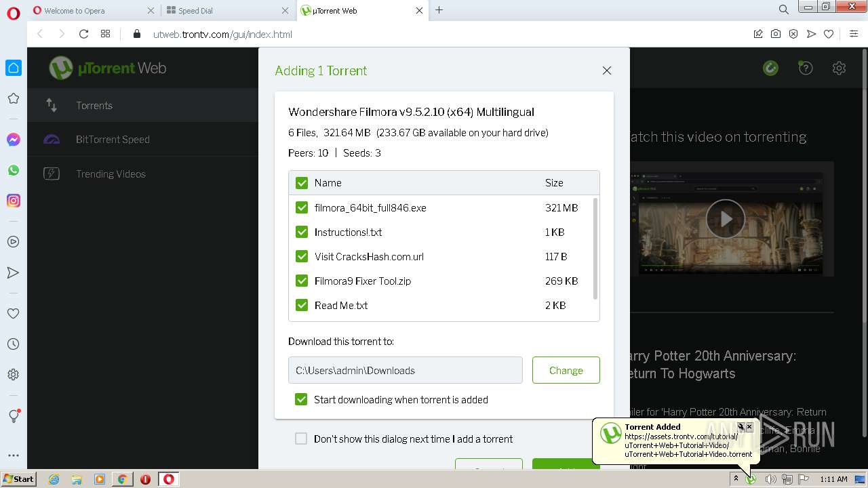Open Easy Setup sliders icon
868x488 pixels.
(854, 34)
